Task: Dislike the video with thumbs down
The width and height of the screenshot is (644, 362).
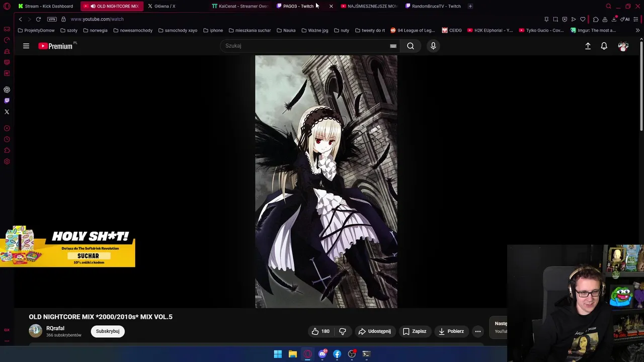Action: point(343,331)
